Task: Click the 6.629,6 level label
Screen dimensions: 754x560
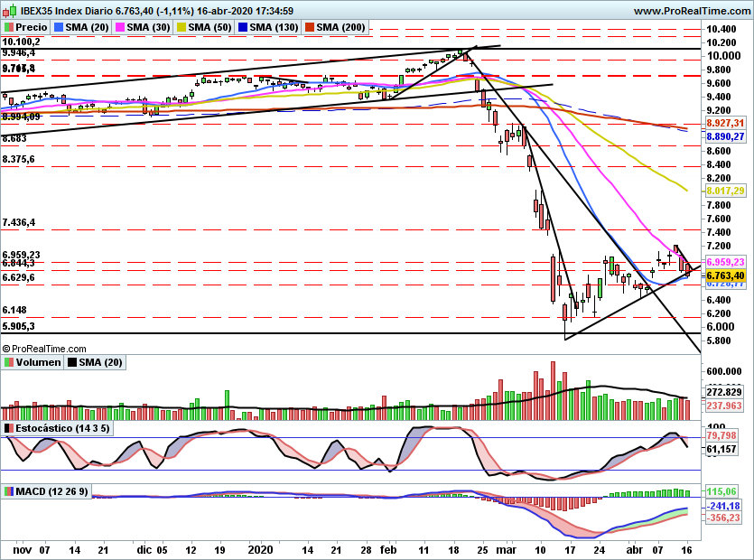Action: click(19, 277)
